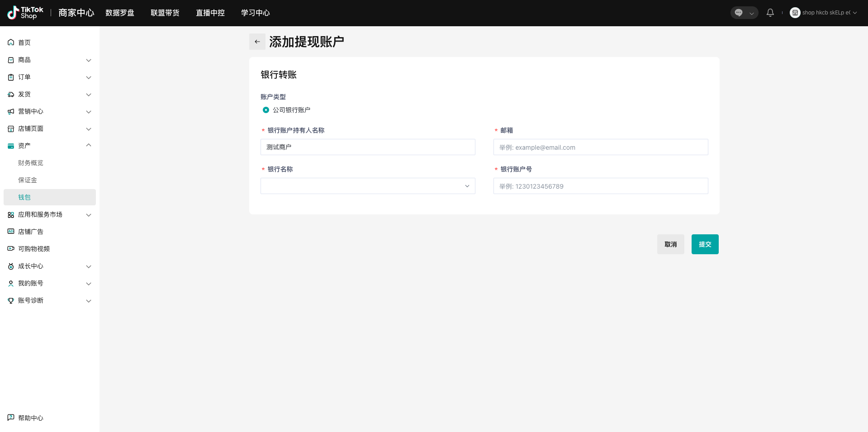868x432 pixels.
Task: Focus the 银行账户持有人名称 input field
Action: point(368,147)
